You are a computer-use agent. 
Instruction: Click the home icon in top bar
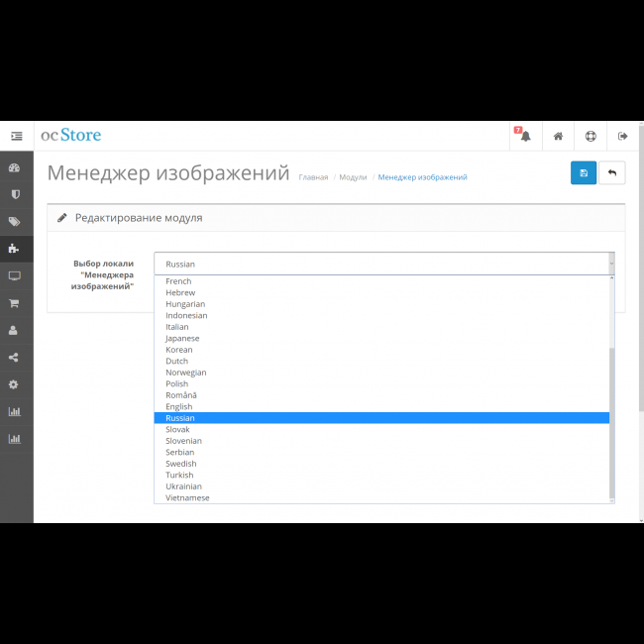coord(558,136)
